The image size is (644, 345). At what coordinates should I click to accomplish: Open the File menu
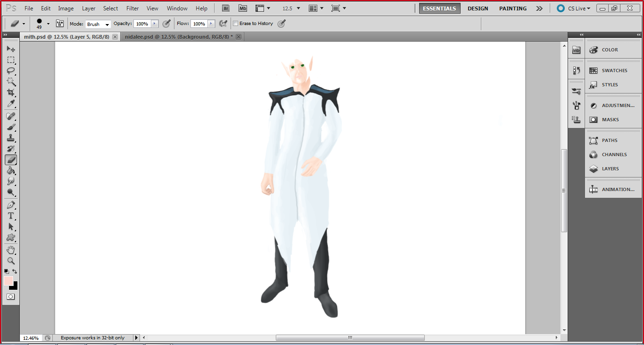pos(29,8)
